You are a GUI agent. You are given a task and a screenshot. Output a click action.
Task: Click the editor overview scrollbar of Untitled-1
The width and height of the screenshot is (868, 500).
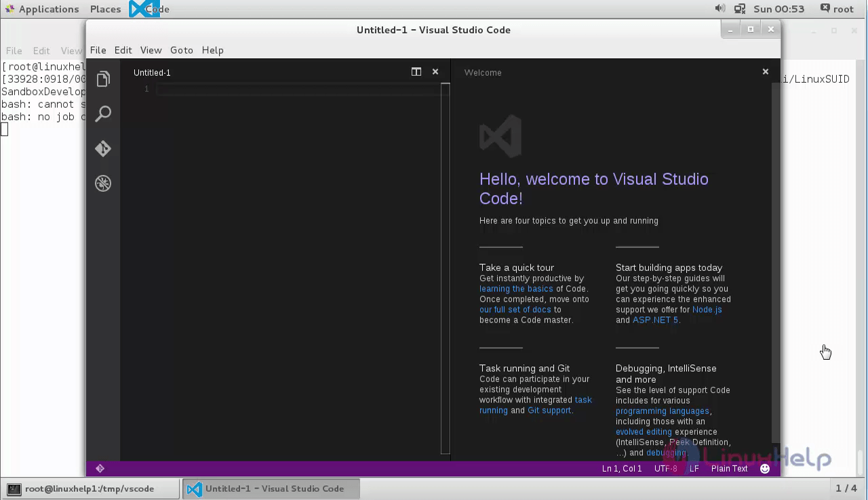(x=446, y=268)
